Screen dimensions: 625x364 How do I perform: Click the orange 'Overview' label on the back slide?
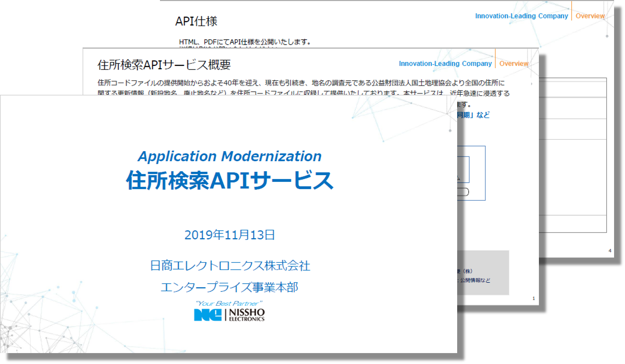pyautogui.click(x=590, y=16)
